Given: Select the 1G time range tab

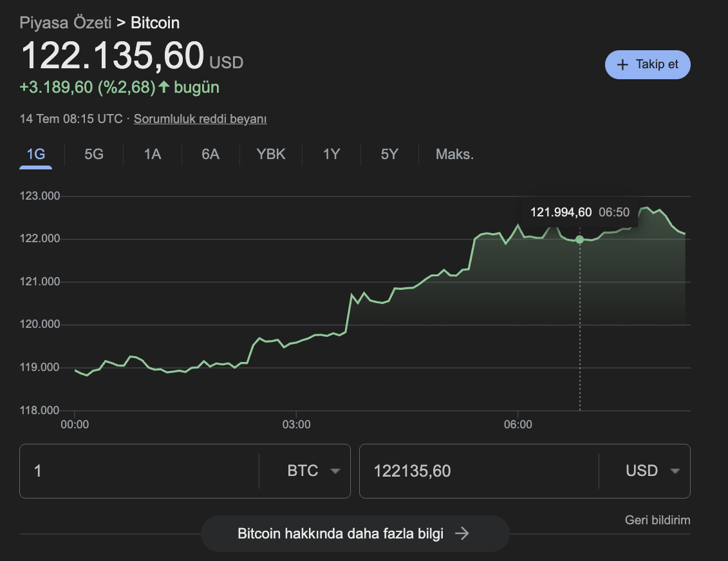Looking at the screenshot, I should tap(36, 154).
